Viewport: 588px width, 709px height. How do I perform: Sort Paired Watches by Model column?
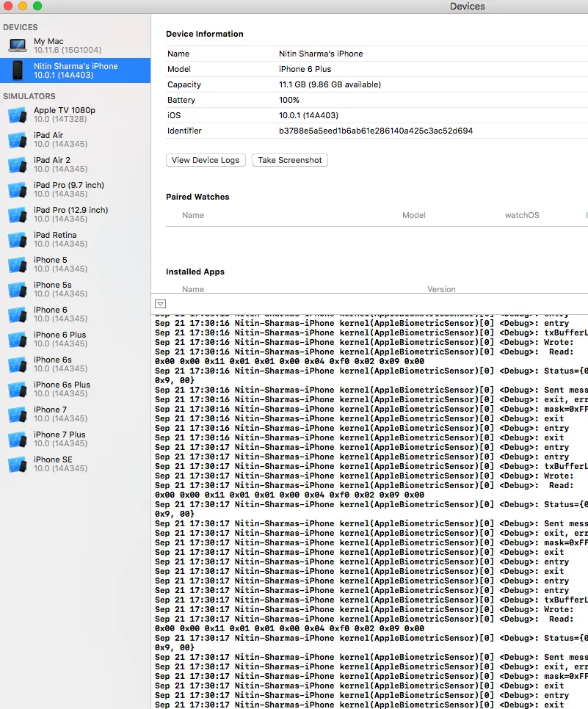point(414,215)
